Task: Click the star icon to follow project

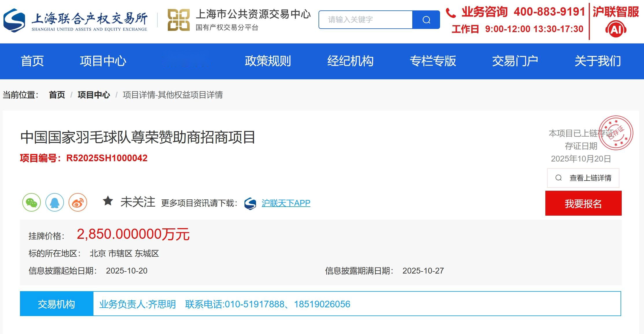Action: click(x=108, y=201)
